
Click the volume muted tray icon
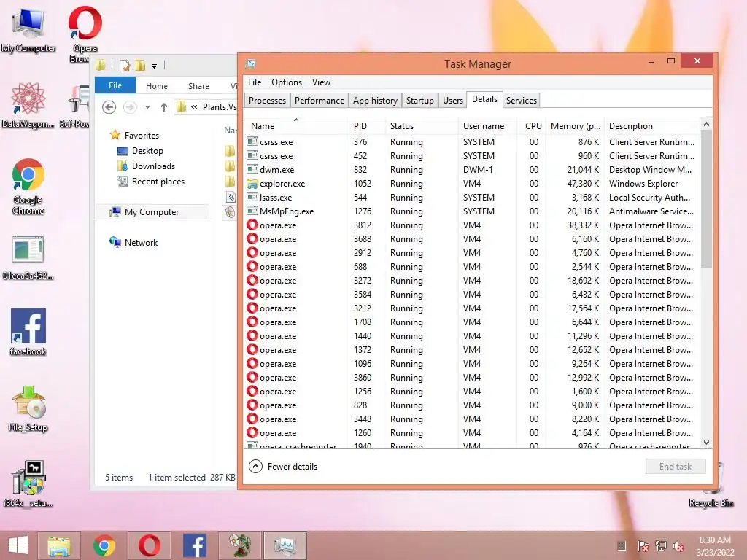point(678,546)
